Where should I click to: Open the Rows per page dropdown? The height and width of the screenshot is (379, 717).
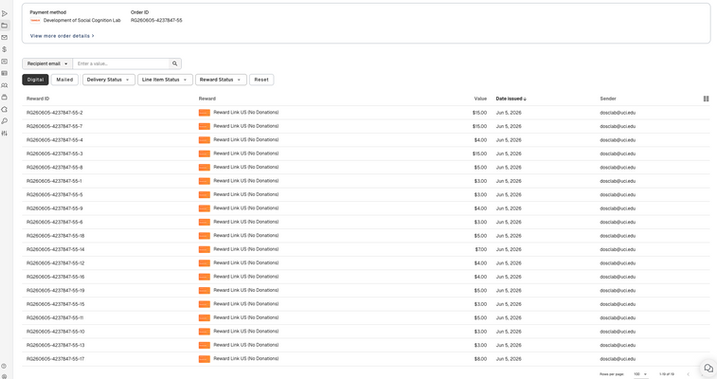pyautogui.click(x=640, y=374)
